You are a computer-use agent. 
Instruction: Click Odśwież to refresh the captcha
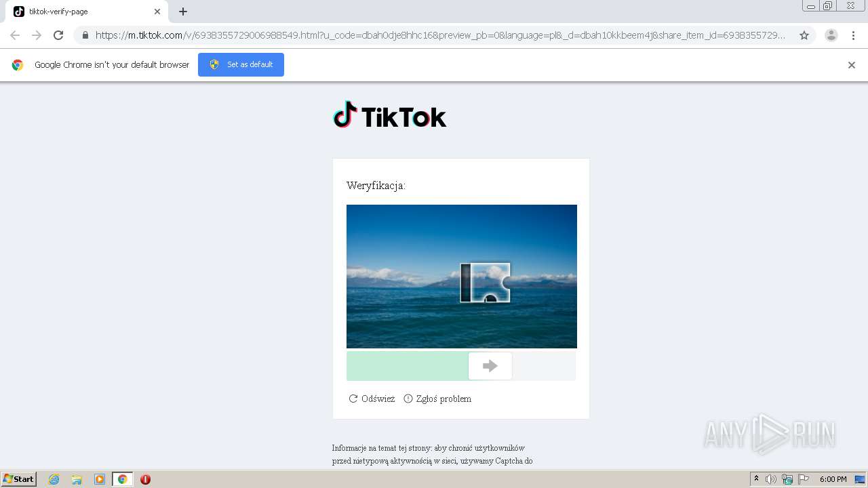pyautogui.click(x=372, y=399)
